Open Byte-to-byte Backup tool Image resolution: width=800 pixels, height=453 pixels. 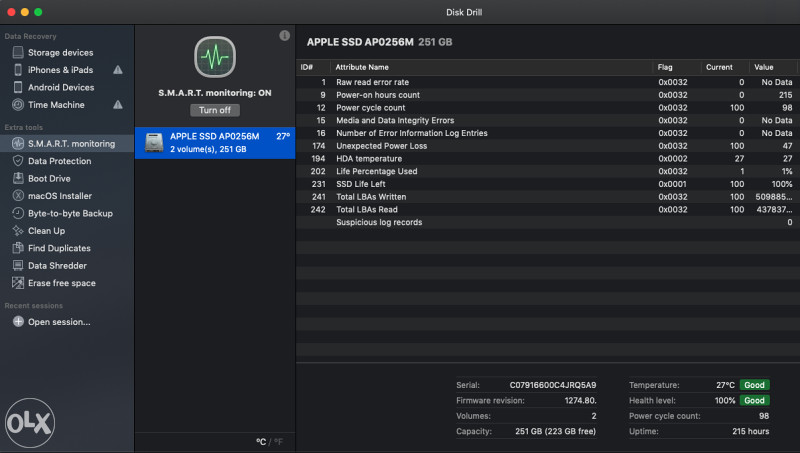tap(70, 213)
